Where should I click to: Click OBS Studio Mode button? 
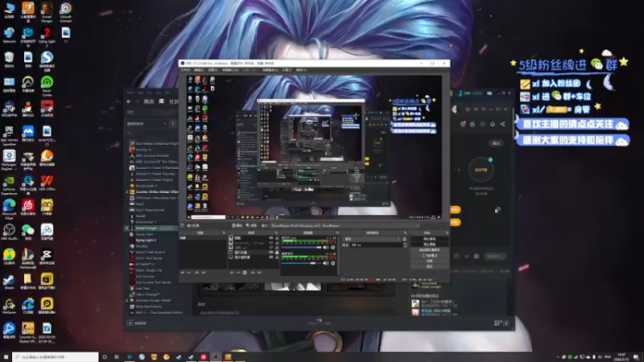point(430,255)
